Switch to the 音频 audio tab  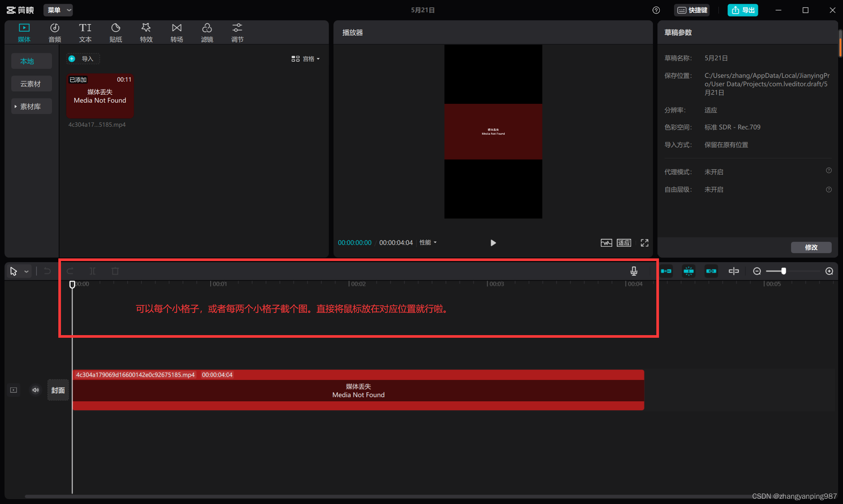point(55,32)
